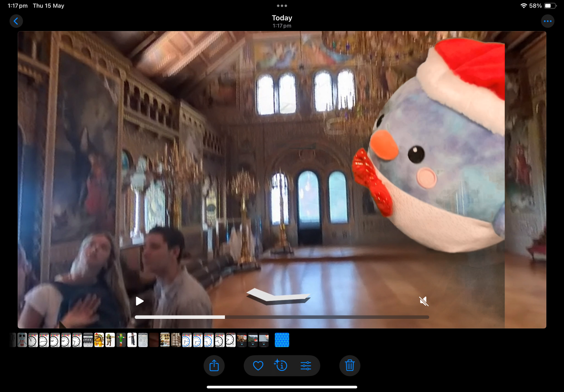This screenshot has width=564, height=392.
Task: Open the Info panel with the sparkle-i icon
Action: coord(281,365)
